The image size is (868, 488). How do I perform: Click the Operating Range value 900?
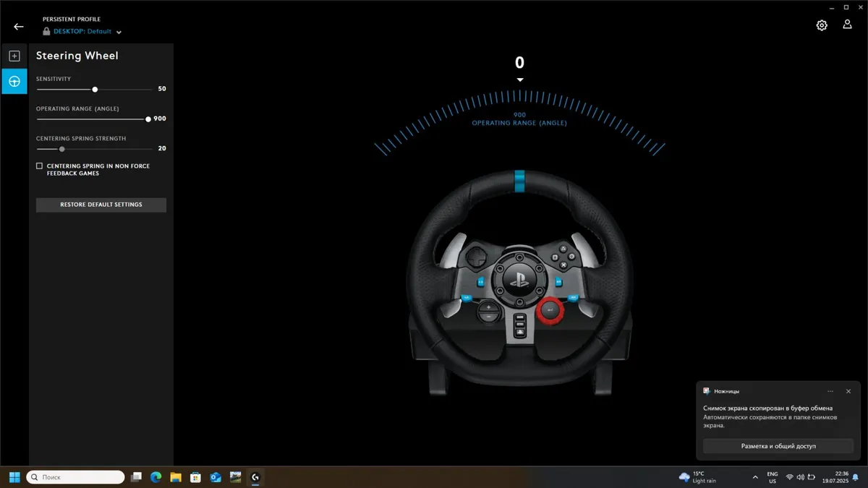160,119
